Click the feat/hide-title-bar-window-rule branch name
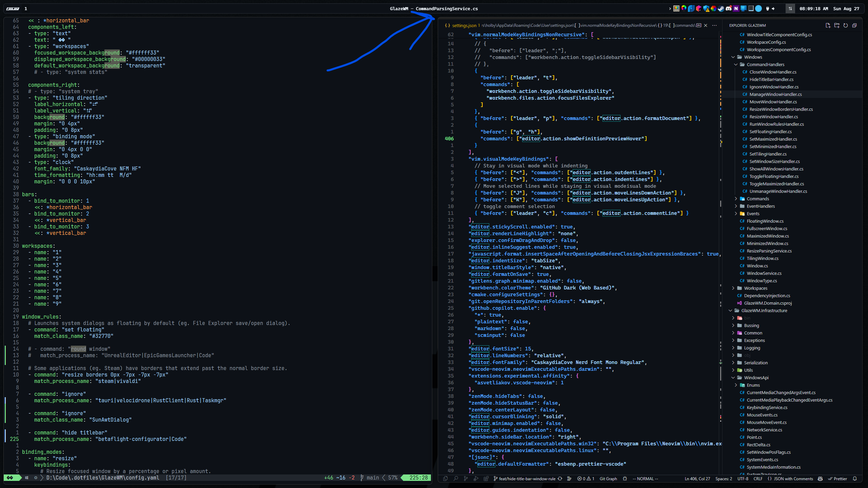Viewport: 868px width, 488px height. click(527, 479)
